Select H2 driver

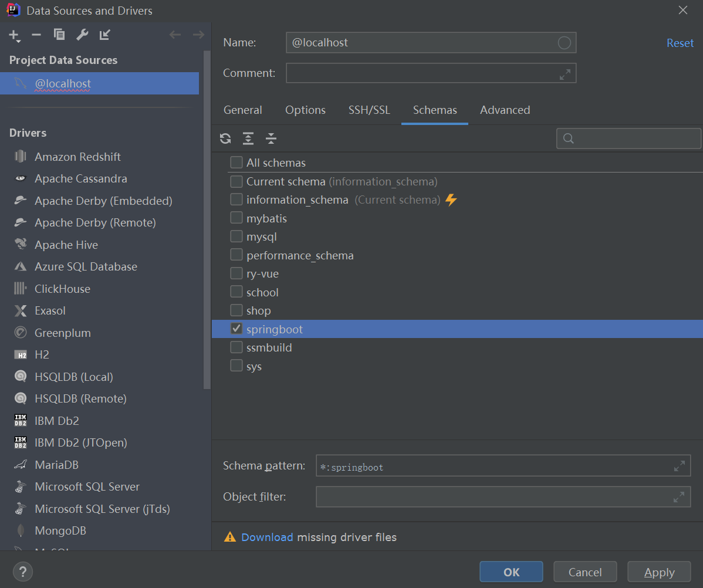coord(42,355)
